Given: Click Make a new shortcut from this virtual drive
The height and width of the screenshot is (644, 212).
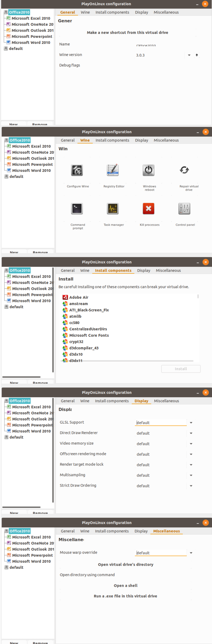Looking at the screenshot, I should pos(127,32).
